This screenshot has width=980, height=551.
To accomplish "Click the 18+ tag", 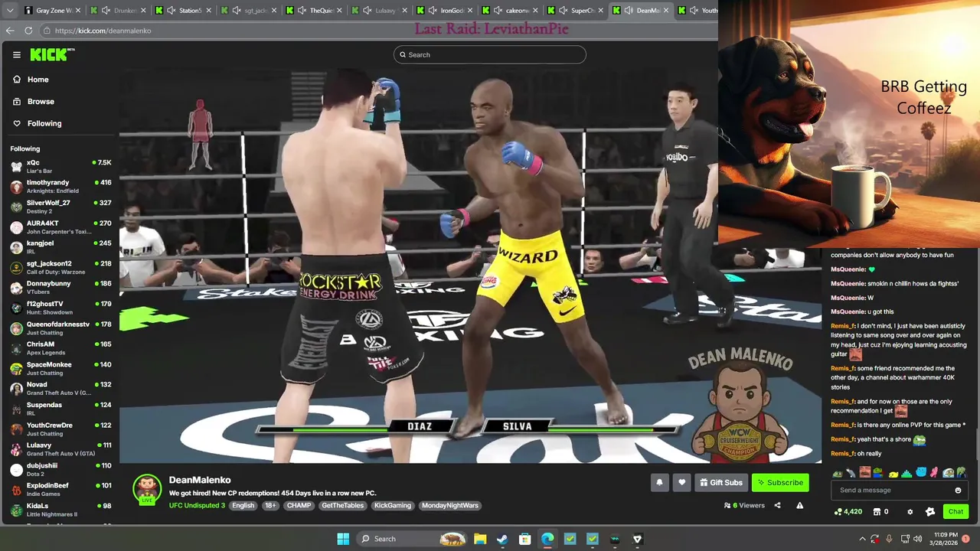I will pos(270,505).
